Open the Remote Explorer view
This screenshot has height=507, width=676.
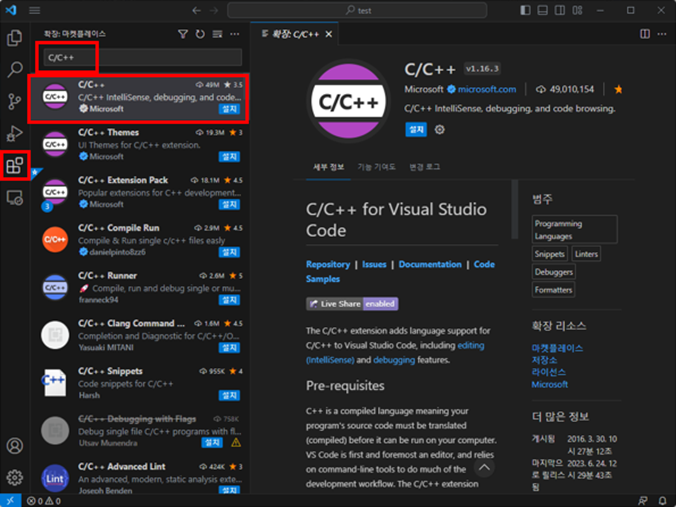(x=15, y=198)
